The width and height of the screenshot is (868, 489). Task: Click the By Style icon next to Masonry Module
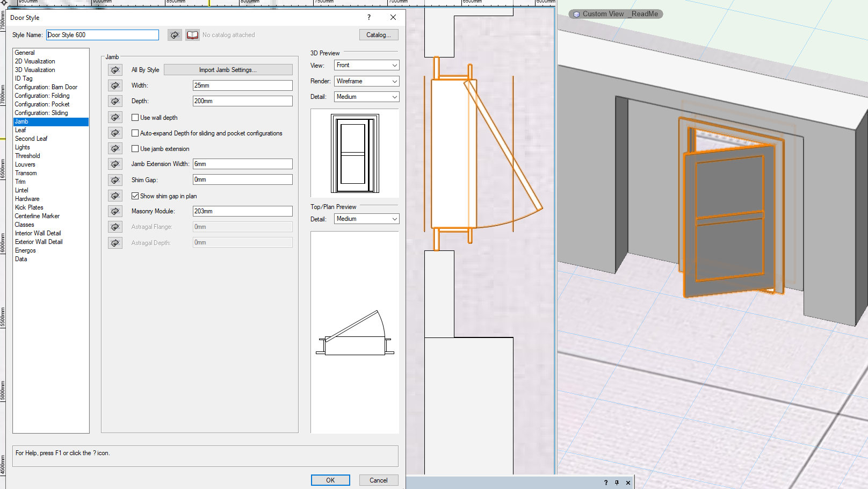(115, 211)
